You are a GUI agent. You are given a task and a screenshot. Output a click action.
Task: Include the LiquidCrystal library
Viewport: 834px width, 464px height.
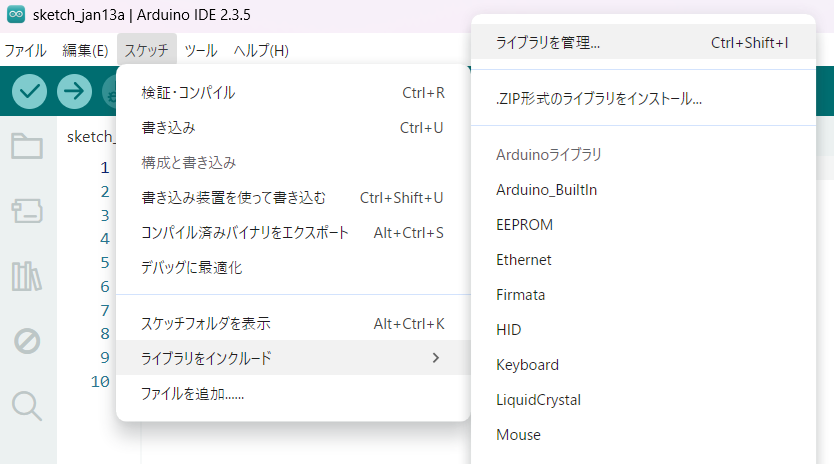click(538, 400)
